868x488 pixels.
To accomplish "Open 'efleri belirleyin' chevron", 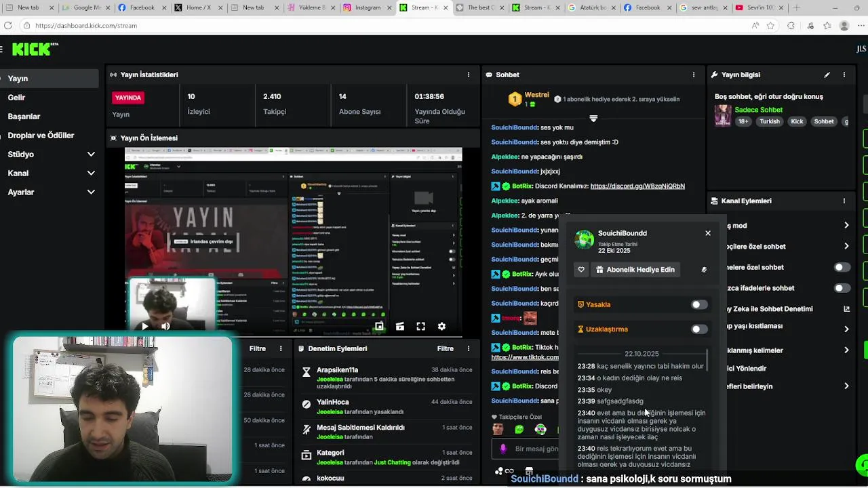I will [846, 386].
